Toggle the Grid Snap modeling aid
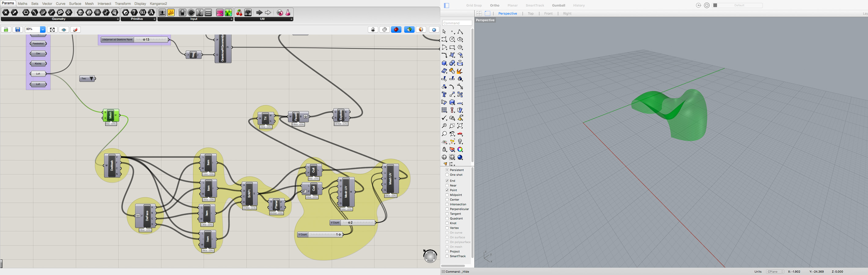The width and height of the screenshot is (868, 275). (x=474, y=5)
